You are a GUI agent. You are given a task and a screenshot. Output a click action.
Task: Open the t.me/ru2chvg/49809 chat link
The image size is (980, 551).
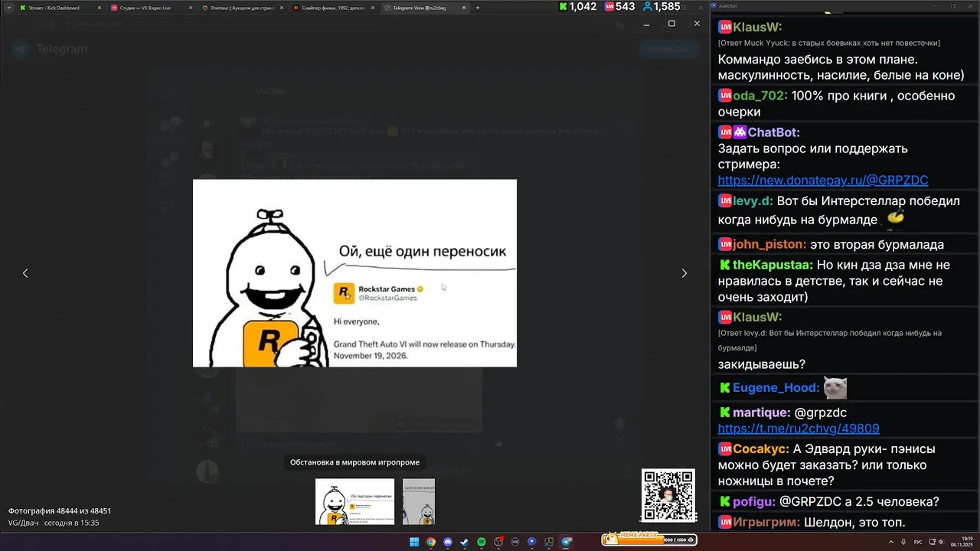pyautogui.click(x=799, y=429)
